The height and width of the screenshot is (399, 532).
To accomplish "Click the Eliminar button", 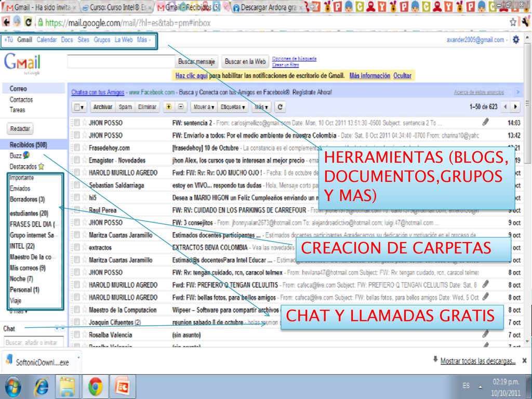I will [x=147, y=107].
